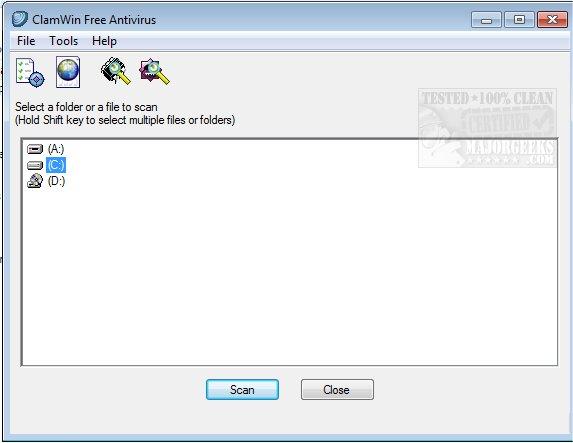Click the Close button beside Scan
Image resolution: width=573 pixels, height=443 pixels.
[337, 390]
